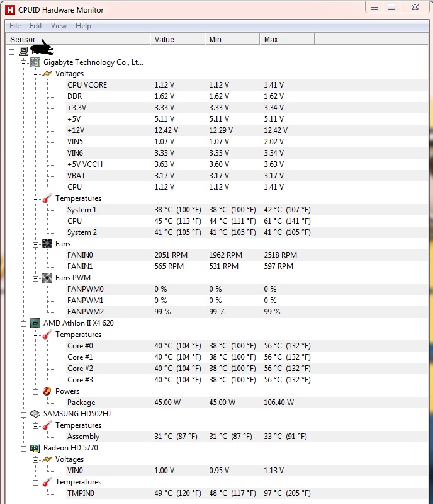Viewport: 433px width, 504px height.
Task: Select the FANPWM0 row
Action: pos(247,289)
